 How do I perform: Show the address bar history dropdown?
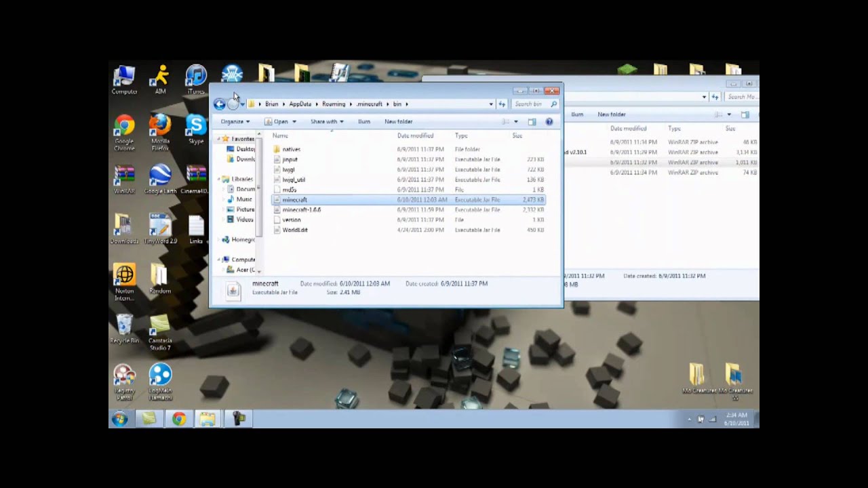point(491,104)
